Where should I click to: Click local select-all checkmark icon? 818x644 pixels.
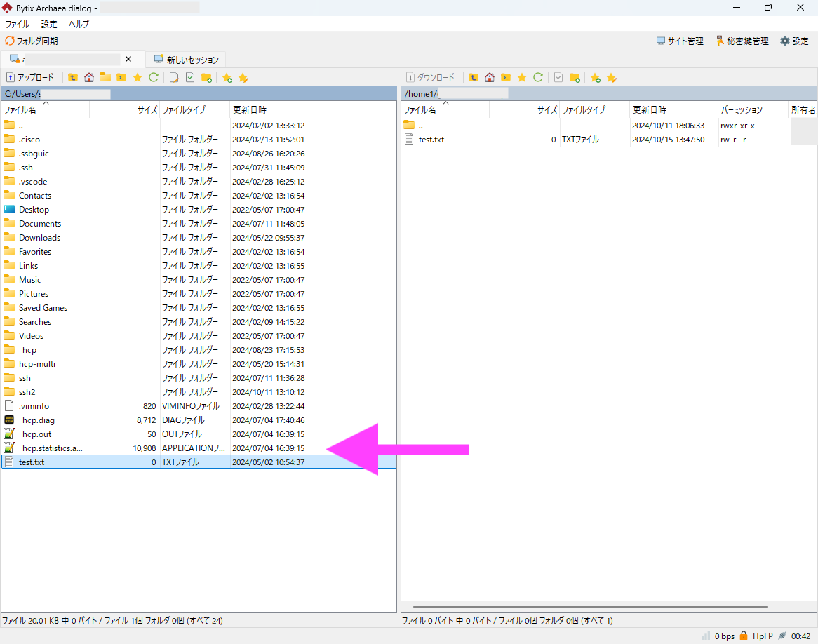(x=190, y=77)
